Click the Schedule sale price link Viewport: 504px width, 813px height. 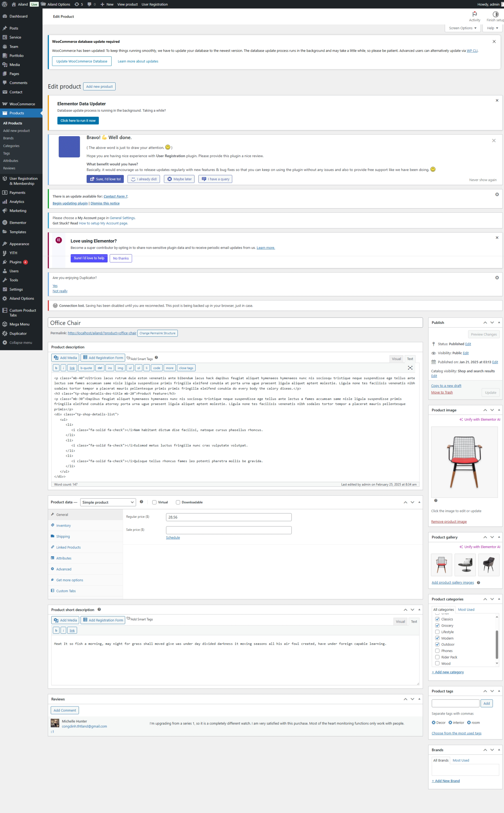tap(173, 537)
